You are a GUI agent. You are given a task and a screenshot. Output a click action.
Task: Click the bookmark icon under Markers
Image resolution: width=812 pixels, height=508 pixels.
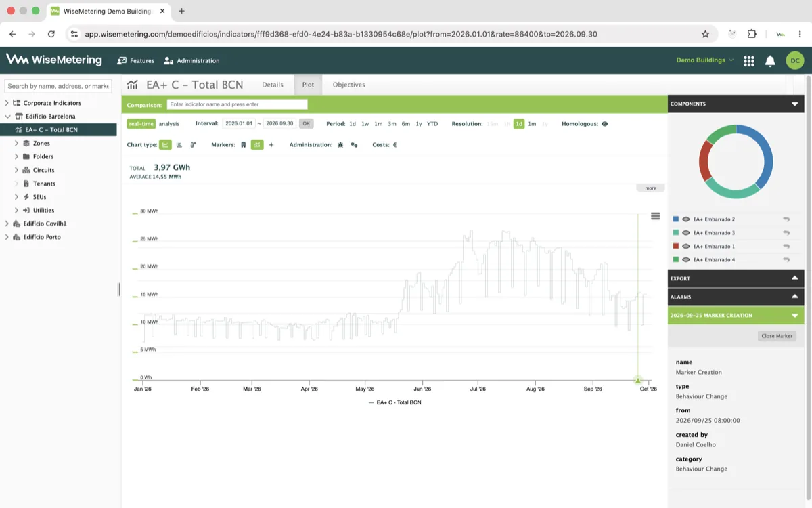point(244,145)
